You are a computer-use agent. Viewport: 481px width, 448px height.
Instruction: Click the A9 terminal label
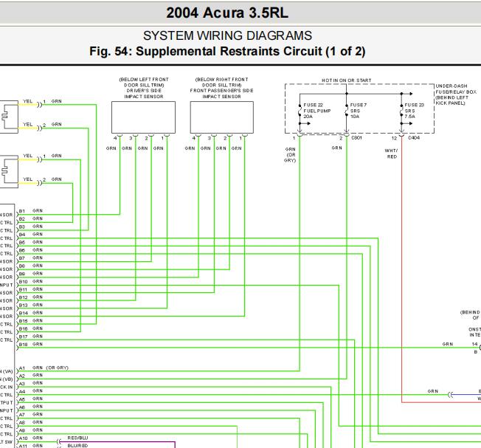point(22,431)
